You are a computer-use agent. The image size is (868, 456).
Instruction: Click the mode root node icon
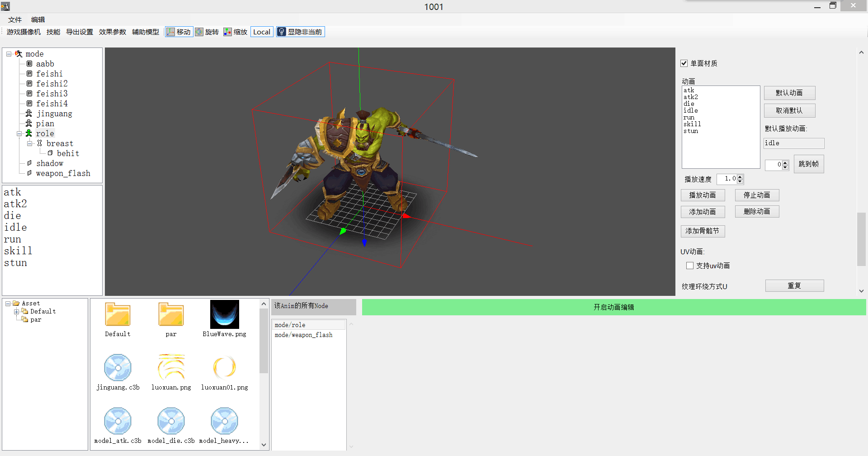click(x=19, y=54)
